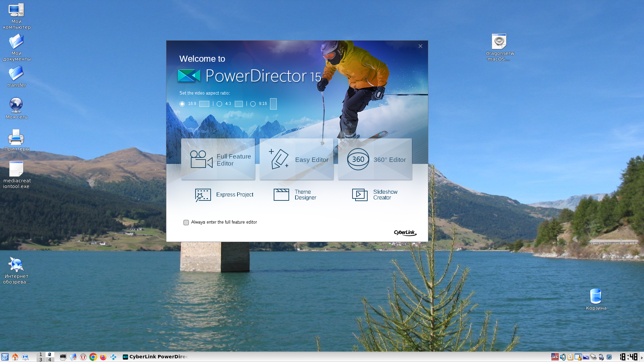Viewport: 644px width, 362px height.
Task: Launch Slideshow Creator
Action: click(375, 195)
